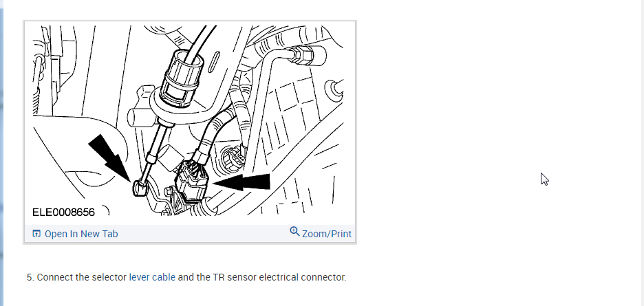Click the step number 5 in the instructions

click(x=30, y=277)
